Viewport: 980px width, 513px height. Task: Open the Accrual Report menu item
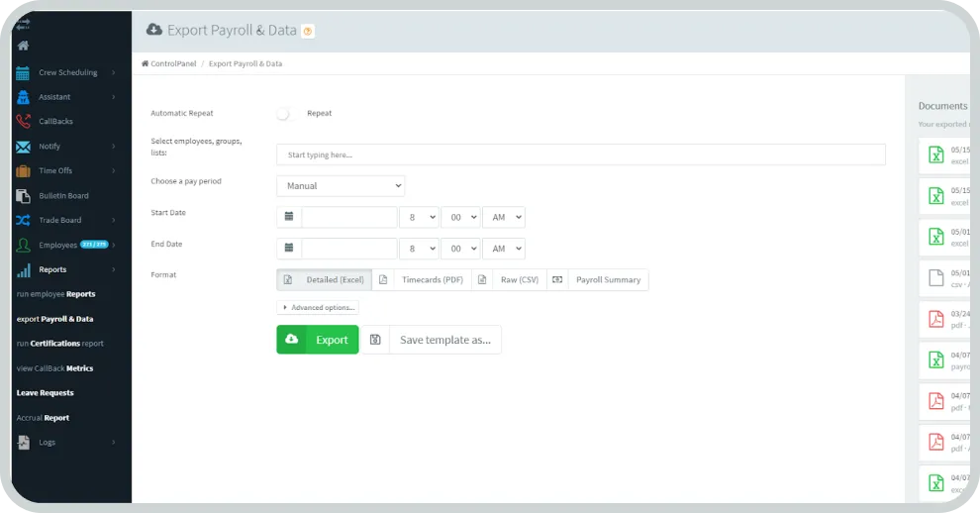[44, 418]
